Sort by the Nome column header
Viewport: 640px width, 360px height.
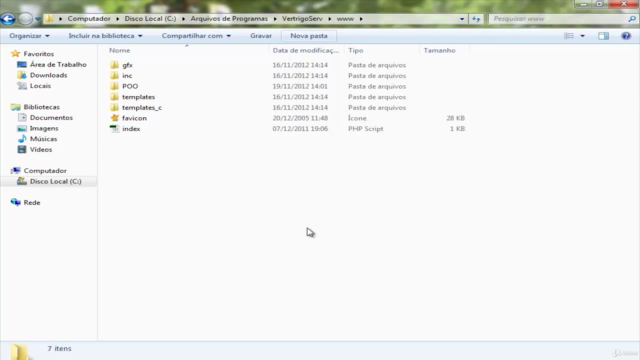119,50
